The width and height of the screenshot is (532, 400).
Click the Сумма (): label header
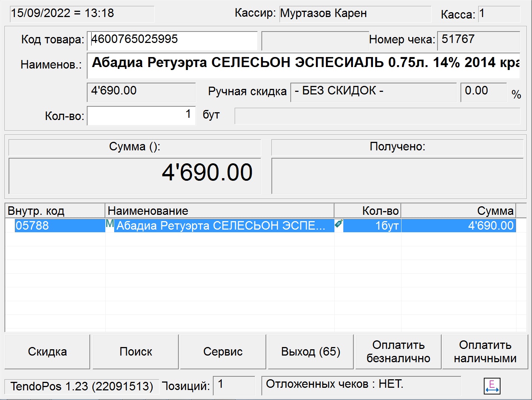coord(135,147)
